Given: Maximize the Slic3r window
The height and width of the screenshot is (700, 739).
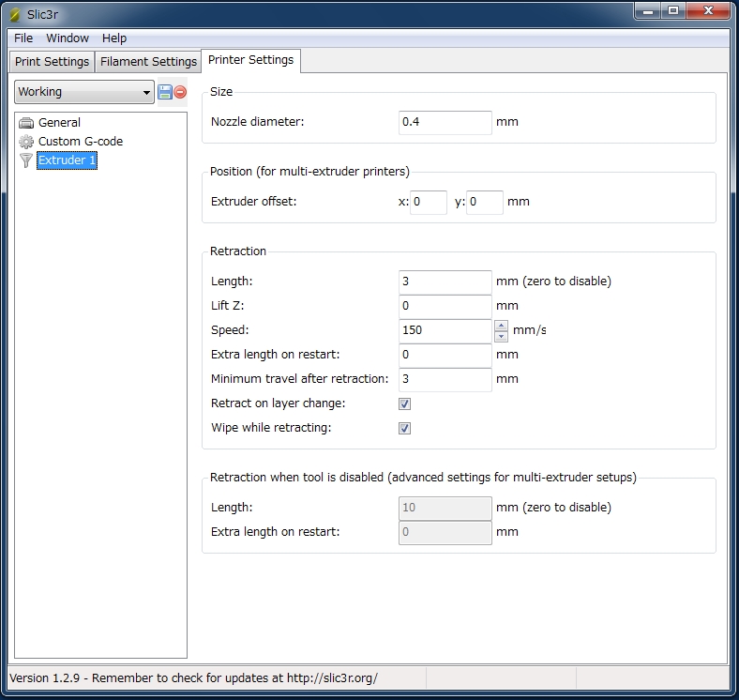Looking at the screenshot, I should (673, 10).
